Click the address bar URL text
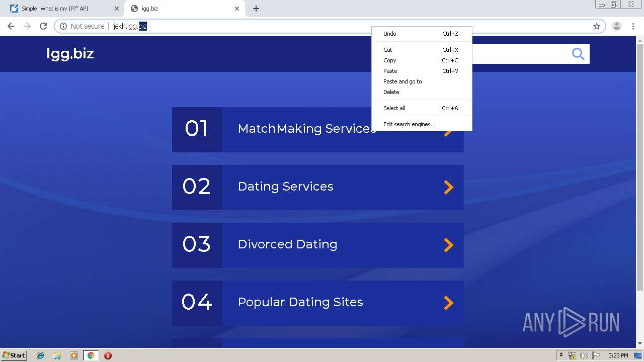The height and width of the screenshot is (362, 644). click(130, 26)
